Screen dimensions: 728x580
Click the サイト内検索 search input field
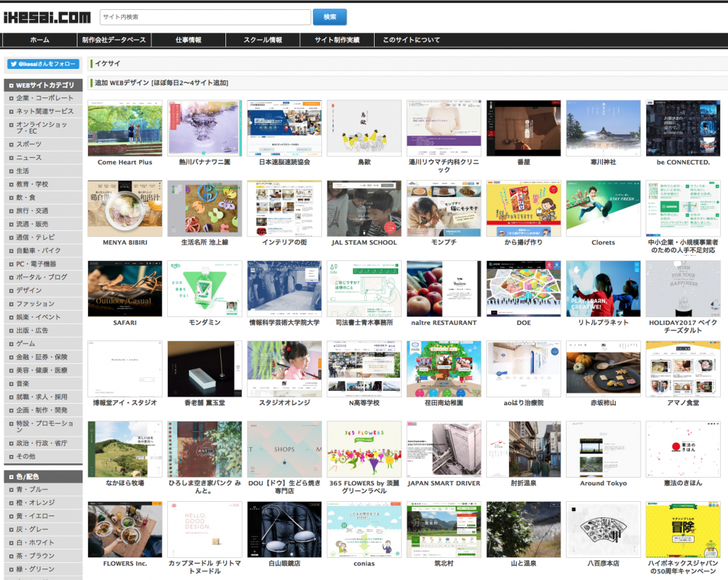tap(206, 16)
